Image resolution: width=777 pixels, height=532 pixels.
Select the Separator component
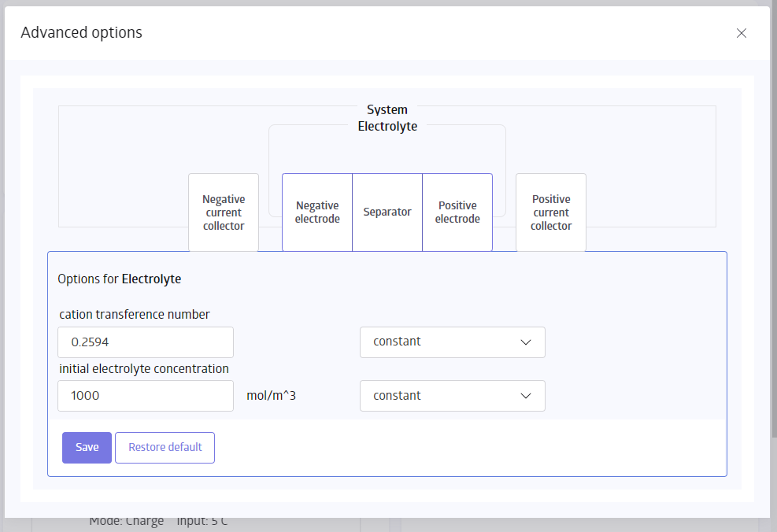[x=387, y=212]
